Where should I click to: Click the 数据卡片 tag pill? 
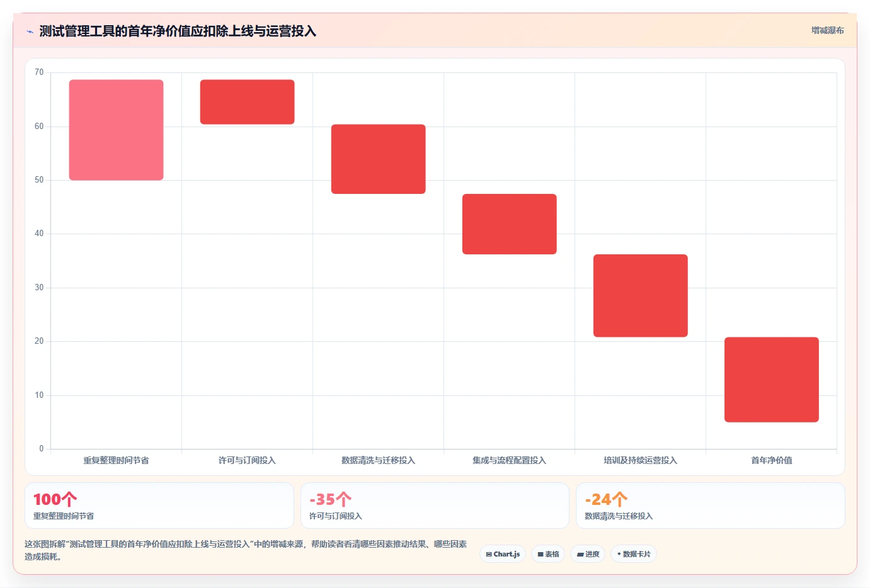[634, 554]
